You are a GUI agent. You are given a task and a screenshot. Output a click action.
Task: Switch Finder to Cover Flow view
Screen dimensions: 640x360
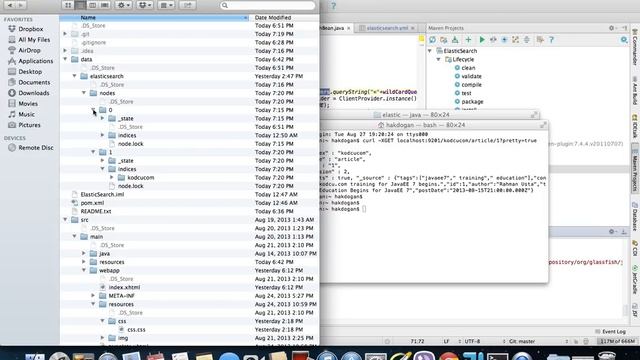(x=105, y=5)
